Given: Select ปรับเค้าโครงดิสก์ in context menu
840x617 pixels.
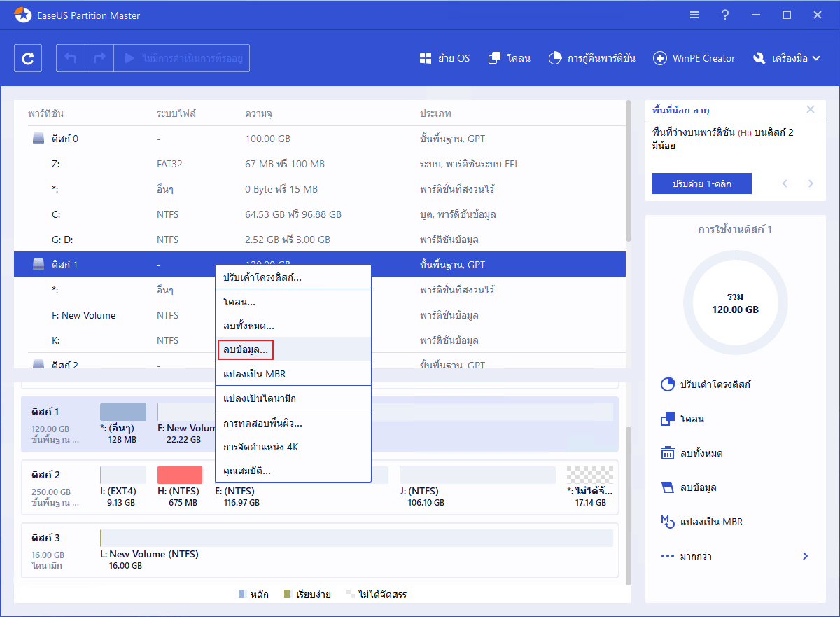Looking at the screenshot, I should [293, 277].
